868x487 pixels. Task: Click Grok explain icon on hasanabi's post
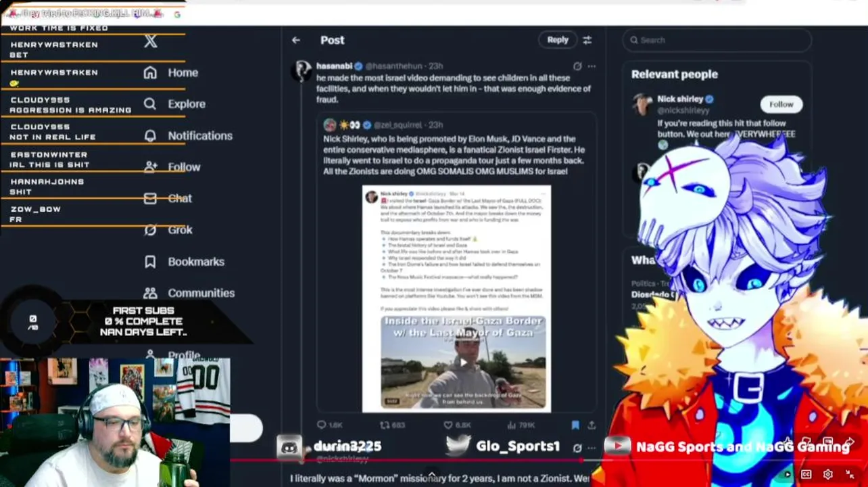[x=577, y=66]
